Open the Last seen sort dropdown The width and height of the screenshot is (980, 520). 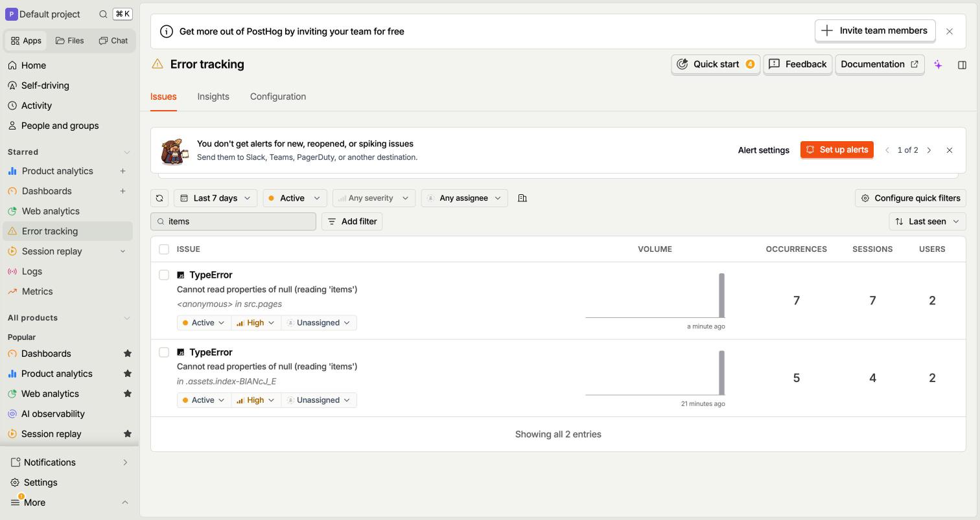tap(927, 221)
